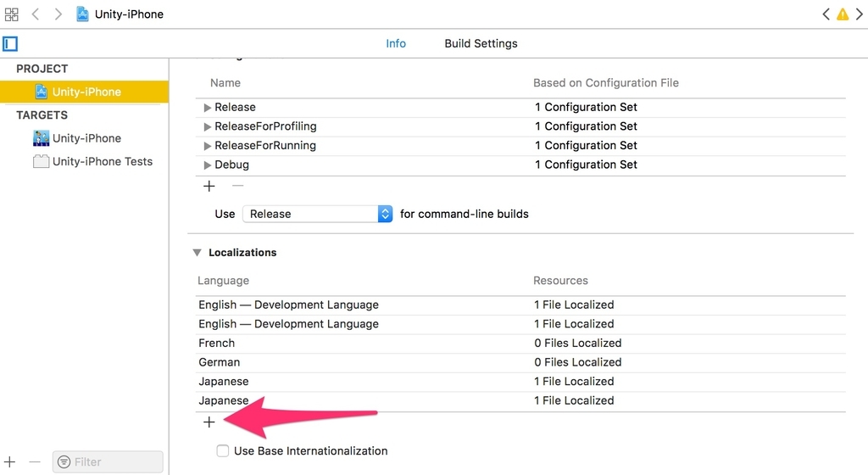This screenshot has width=868, height=475.
Task: Select the Unity-iPhone target
Action: pos(86,138)
